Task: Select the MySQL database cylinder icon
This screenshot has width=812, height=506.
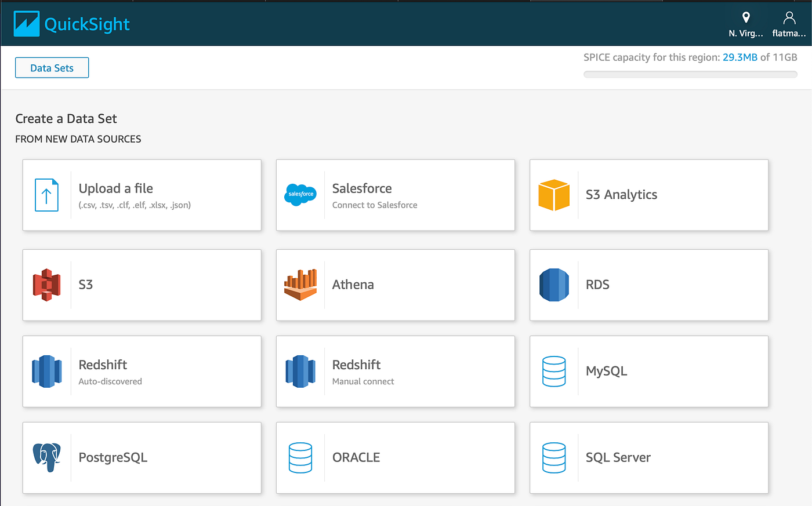Action: click(x=554, y=371)
